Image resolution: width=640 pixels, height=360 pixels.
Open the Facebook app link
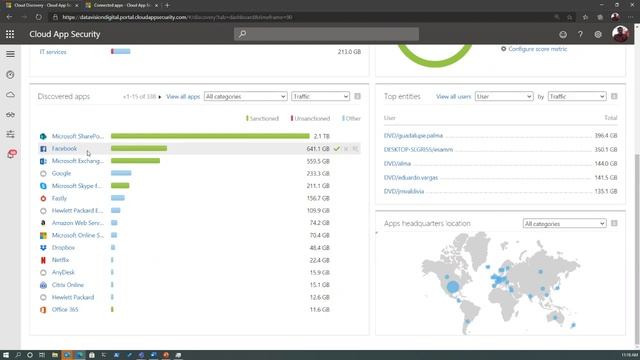click(x=64, y=149)
